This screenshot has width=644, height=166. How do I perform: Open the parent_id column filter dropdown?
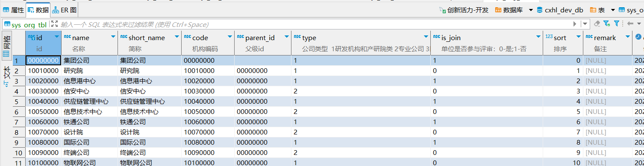click(x=287, y=37)
